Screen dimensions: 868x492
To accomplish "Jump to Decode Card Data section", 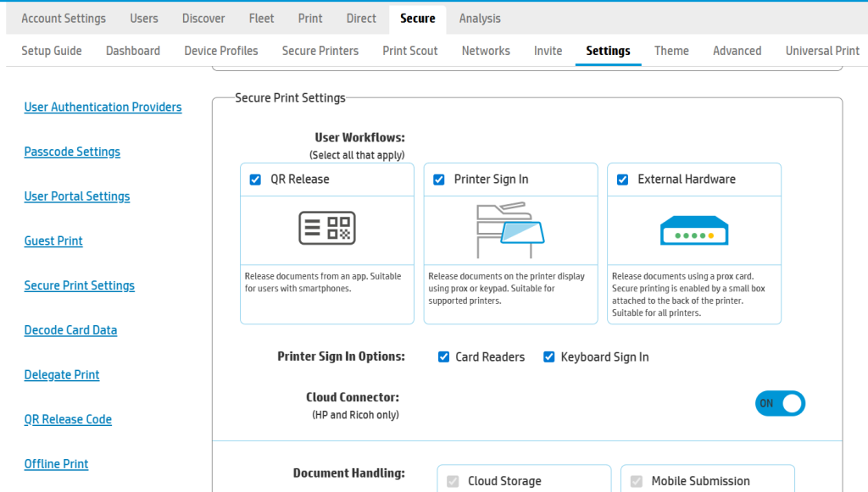I will (x=70, y=330).
